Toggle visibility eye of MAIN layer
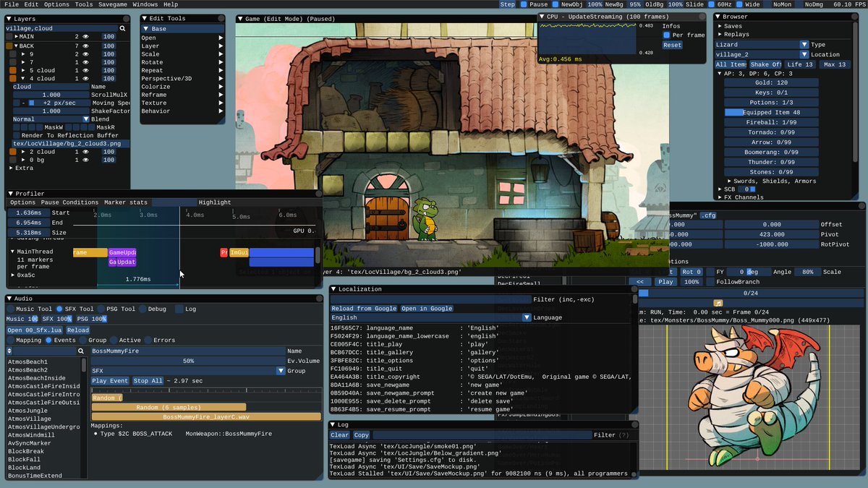Viewport: 868px width, 488px height. click(85, 36)
